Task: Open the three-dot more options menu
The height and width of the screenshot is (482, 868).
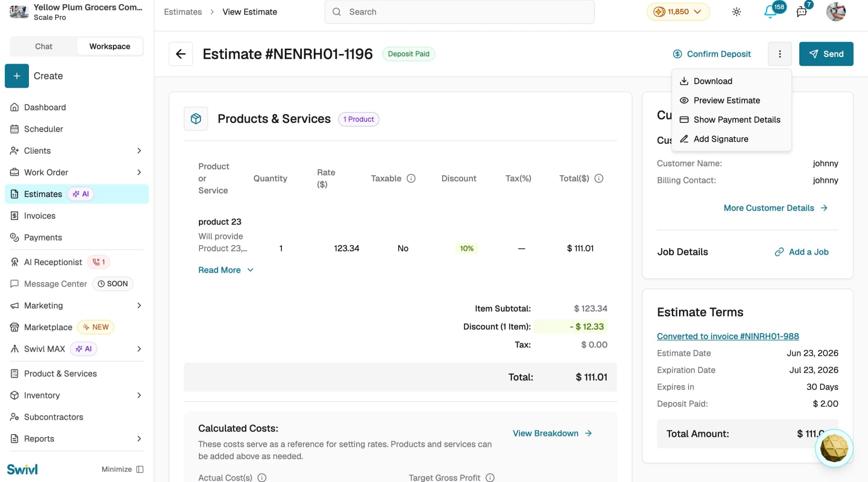Action: 780,54
